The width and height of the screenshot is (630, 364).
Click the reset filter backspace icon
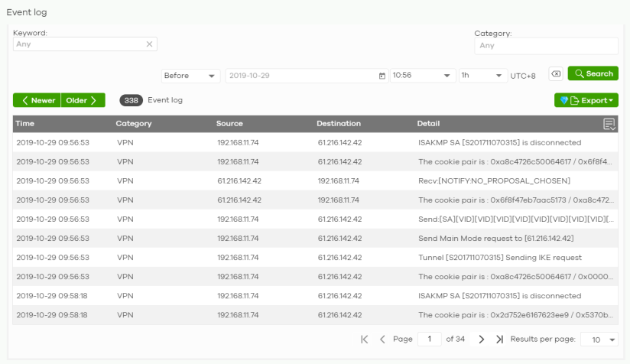[x=556, y=74]
